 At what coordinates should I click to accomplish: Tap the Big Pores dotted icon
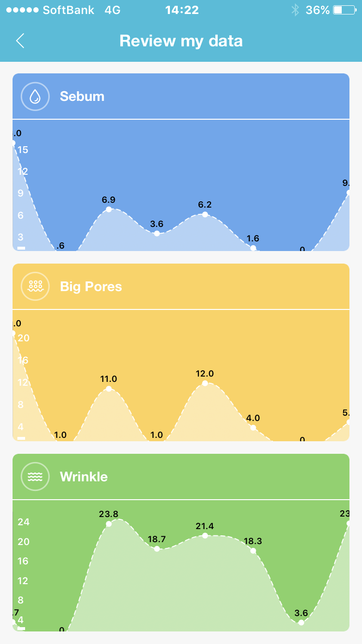[35, 286]
